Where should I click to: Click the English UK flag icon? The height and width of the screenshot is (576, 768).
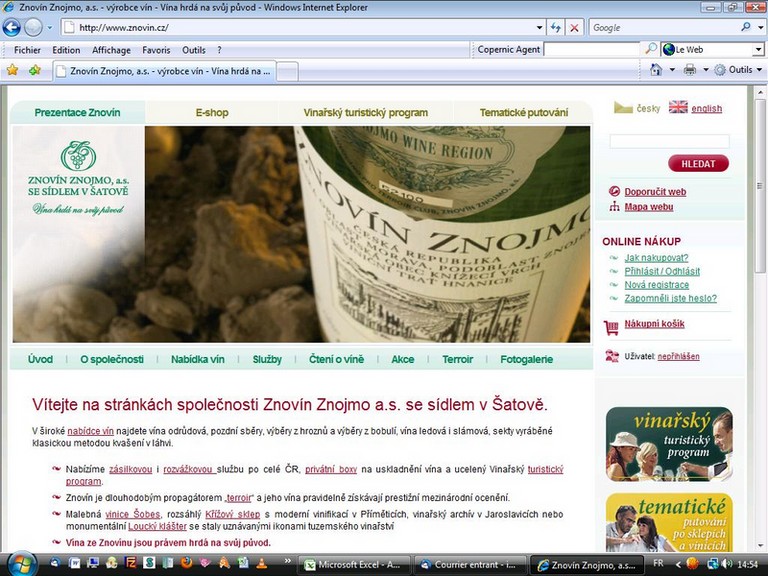click(678, 108)
